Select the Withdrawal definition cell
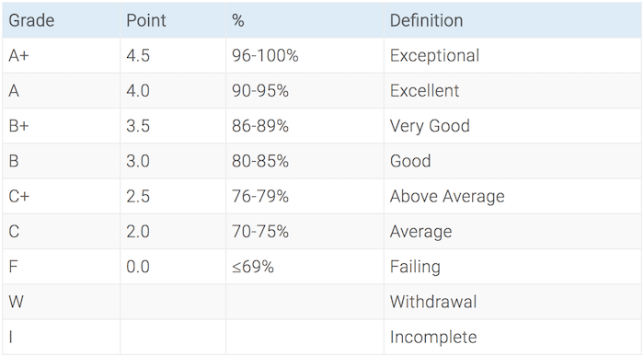This screenshot has height=356, width=644. (x=512, y=302)
